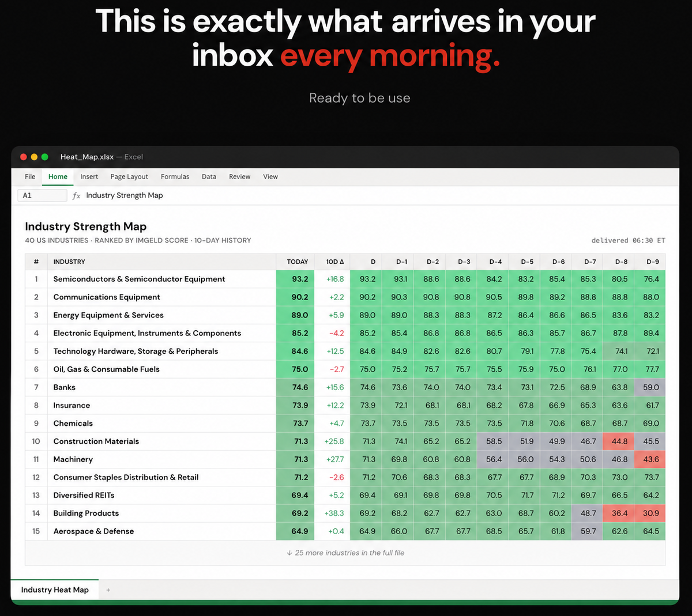Select the Home ribbon tab
Image resolution: width=692 pixels, height=616 pixels.
(x=58, y=177)
